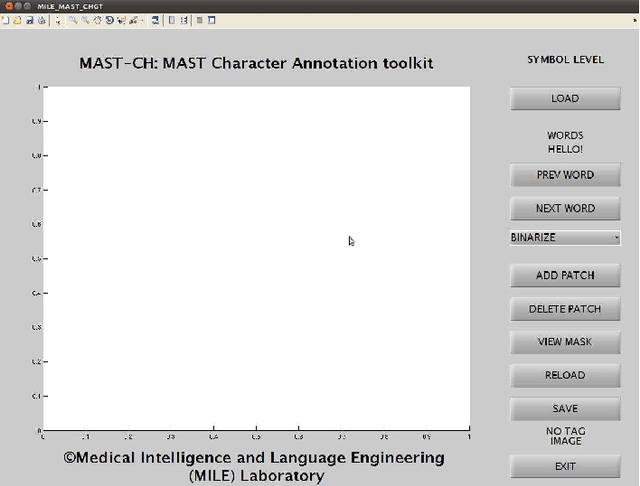640x486 pixels.
Task: Select the Rotate 3D tool
Action: pos(109,20)
